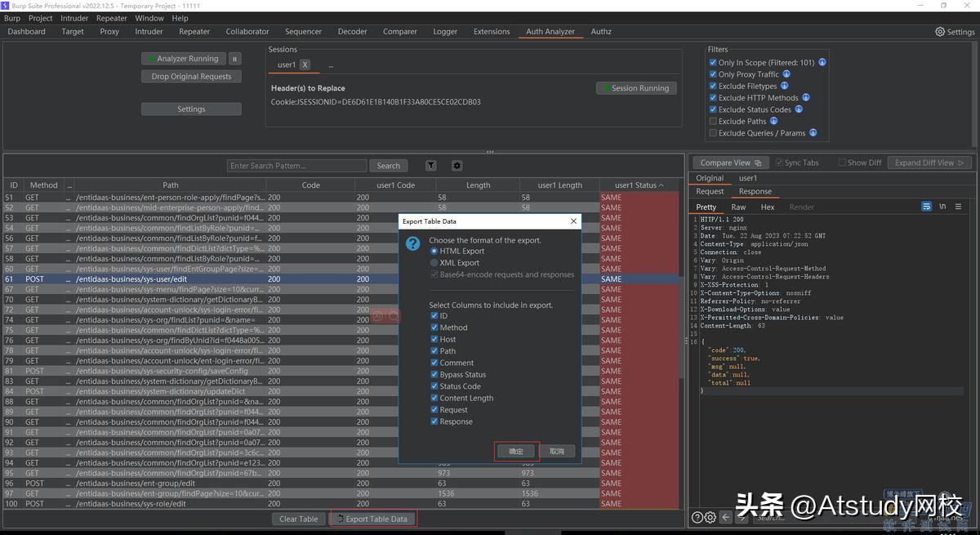Confirm export with the 确定 button
The image size is (980, 535).
(x=515, y=451)
